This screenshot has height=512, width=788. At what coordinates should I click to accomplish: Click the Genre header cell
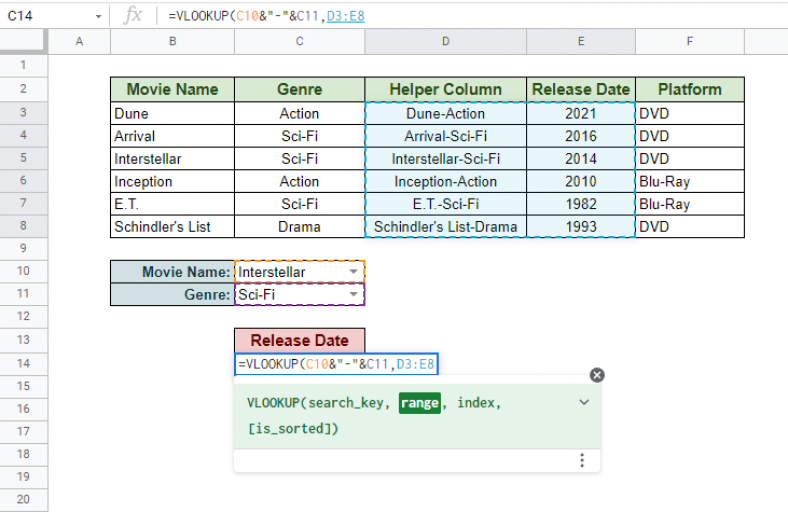(300, 89)
